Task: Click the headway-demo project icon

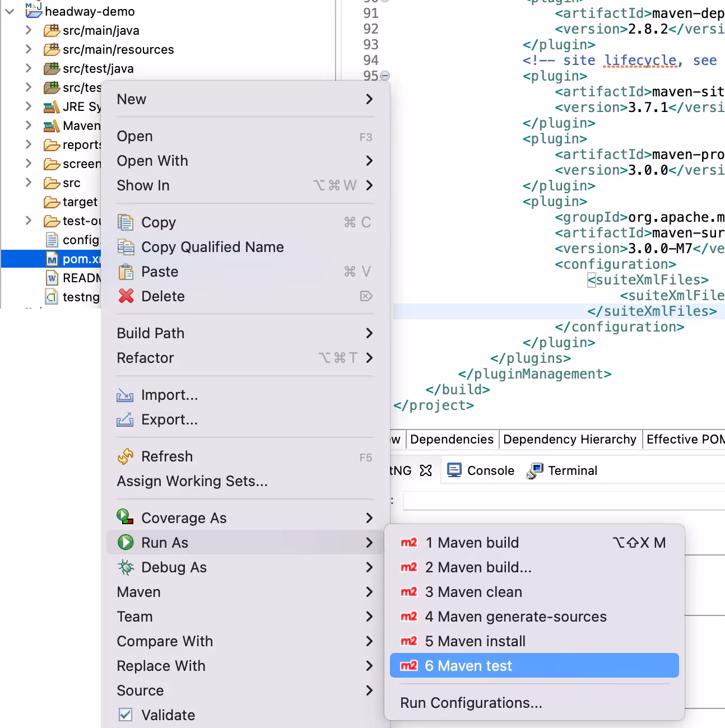Action: coord(34,10)
